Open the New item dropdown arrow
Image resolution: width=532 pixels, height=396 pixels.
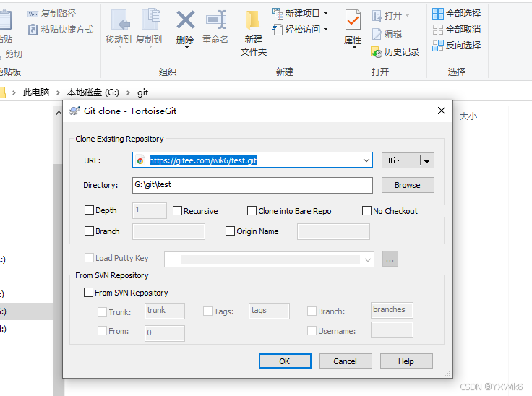[x=326, y=14]
